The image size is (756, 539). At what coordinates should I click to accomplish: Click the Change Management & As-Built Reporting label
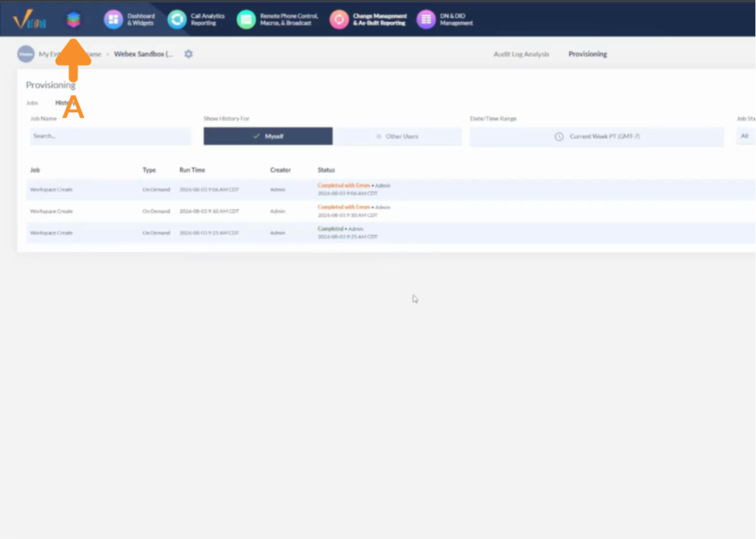pos(380,19)
